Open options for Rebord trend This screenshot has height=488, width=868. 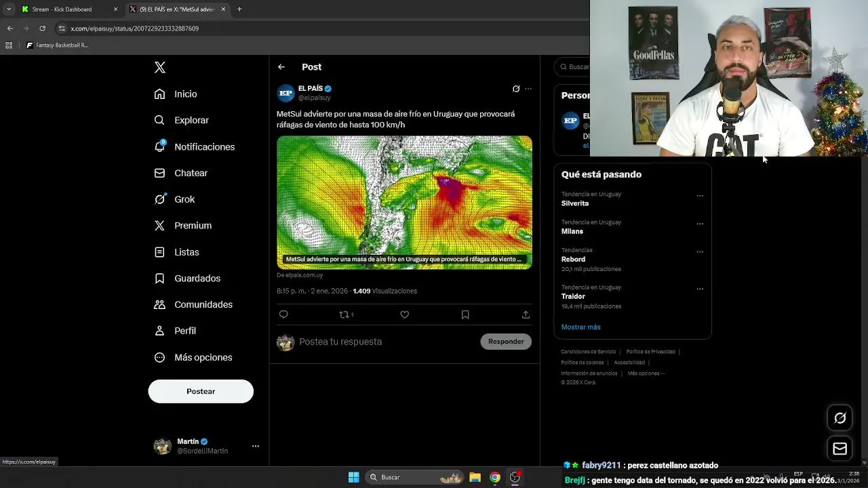[x=700, y=251]
